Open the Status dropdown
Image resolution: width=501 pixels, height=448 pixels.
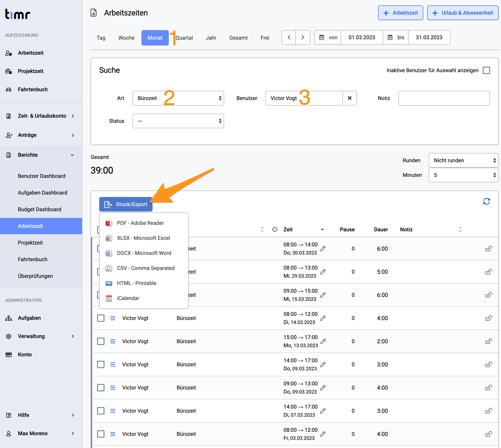178,121
